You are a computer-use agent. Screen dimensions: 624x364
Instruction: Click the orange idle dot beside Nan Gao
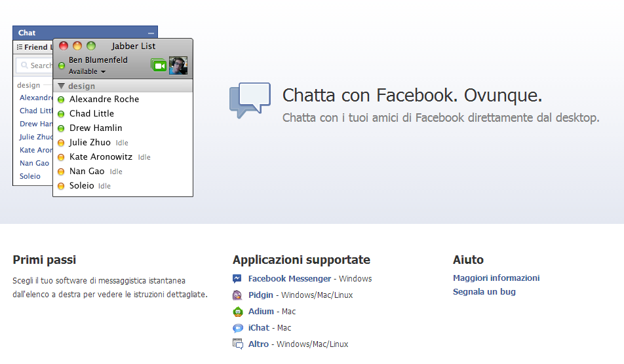coord(61,172)
